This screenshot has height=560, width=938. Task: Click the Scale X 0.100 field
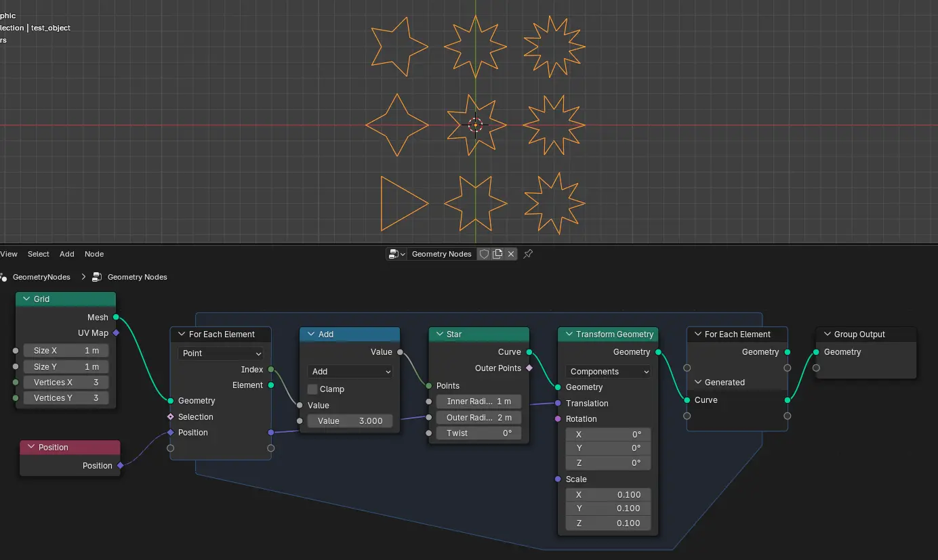608,494
